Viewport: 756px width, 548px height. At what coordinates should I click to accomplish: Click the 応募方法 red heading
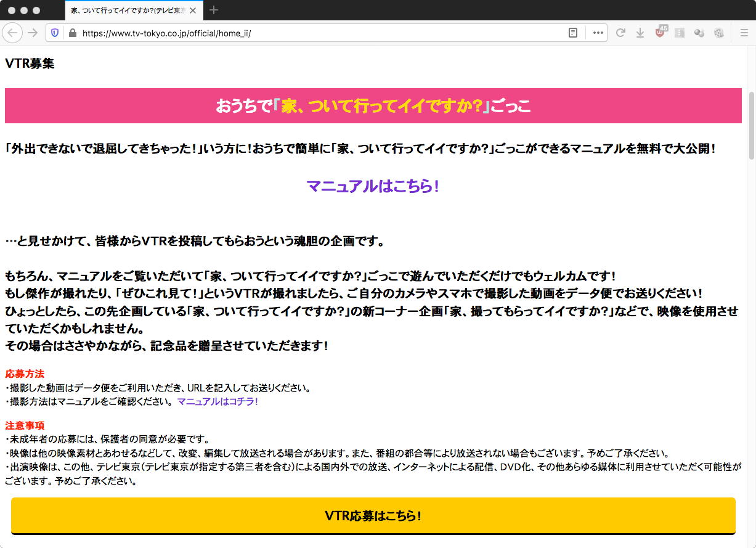(25, 374)
